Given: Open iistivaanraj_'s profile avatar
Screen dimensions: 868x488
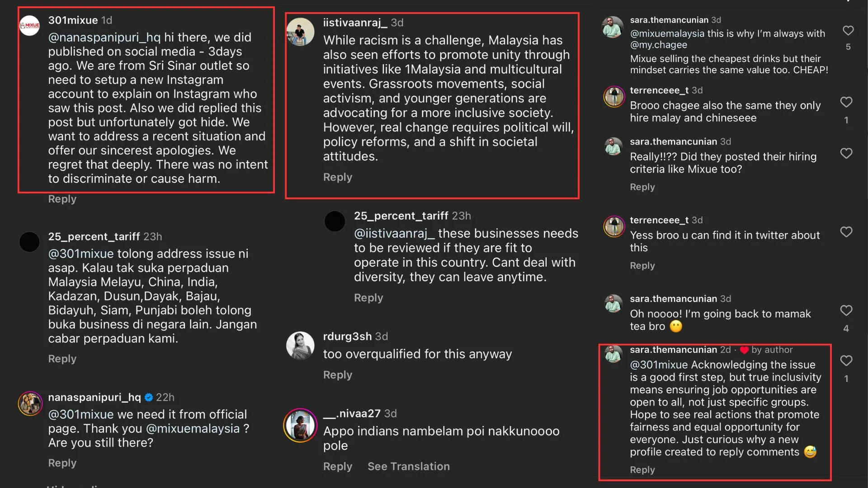Looking at the screenshot, I should tap(300, 32).
